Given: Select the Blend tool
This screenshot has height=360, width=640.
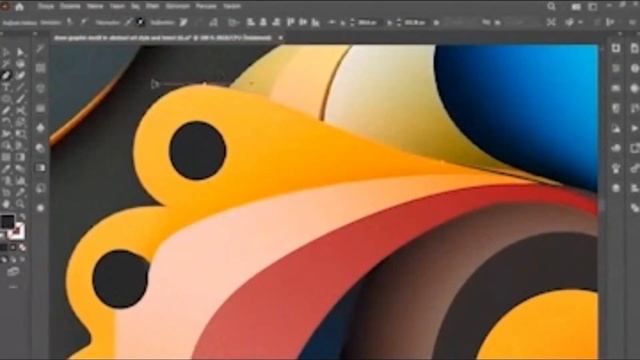Looking at the screenshot, I should [x=20, y=169].
